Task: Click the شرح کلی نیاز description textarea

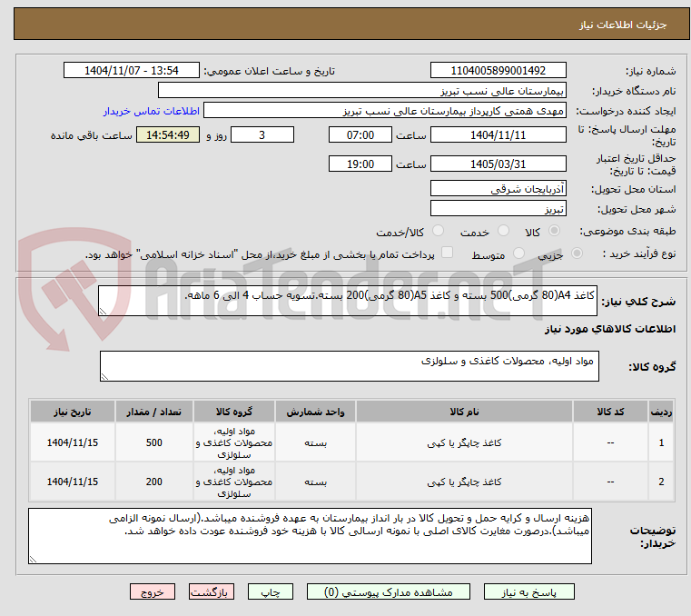Action: pos(347,301)
